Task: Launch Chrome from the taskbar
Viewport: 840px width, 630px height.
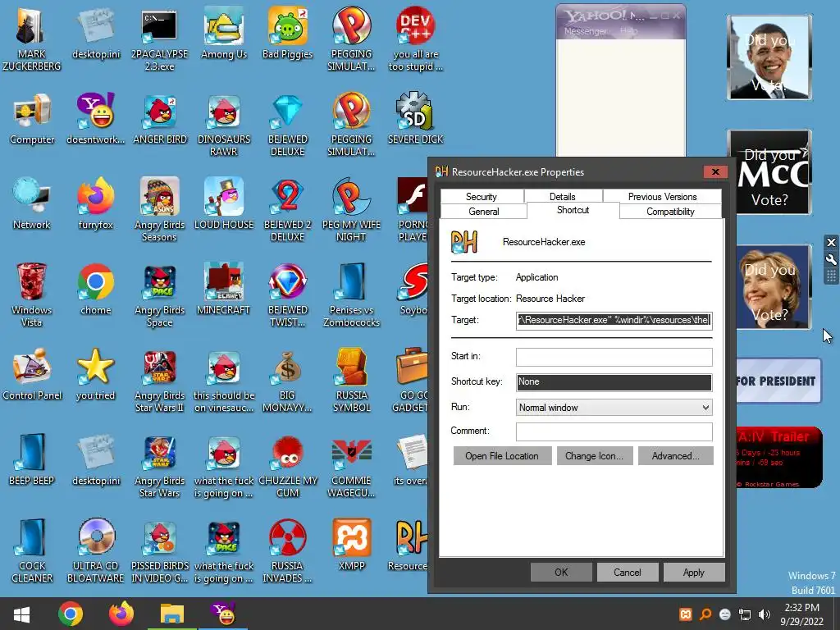Action: [71, 614]
